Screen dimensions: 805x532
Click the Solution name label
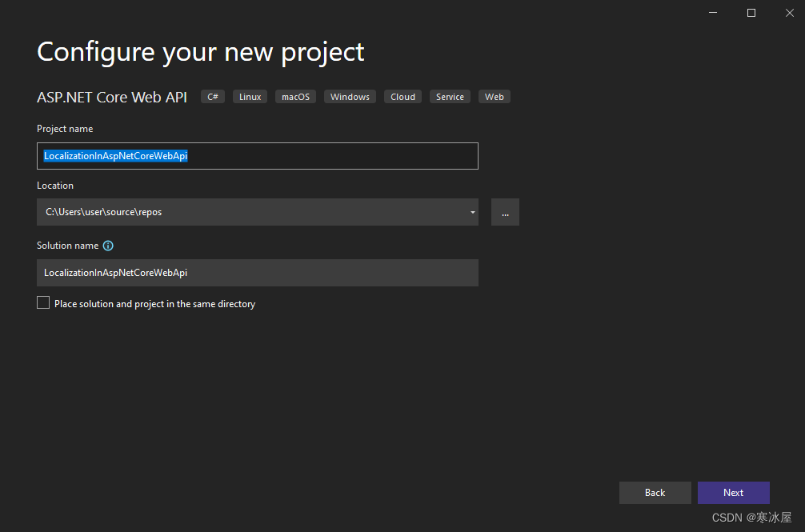tap(67, 246)
